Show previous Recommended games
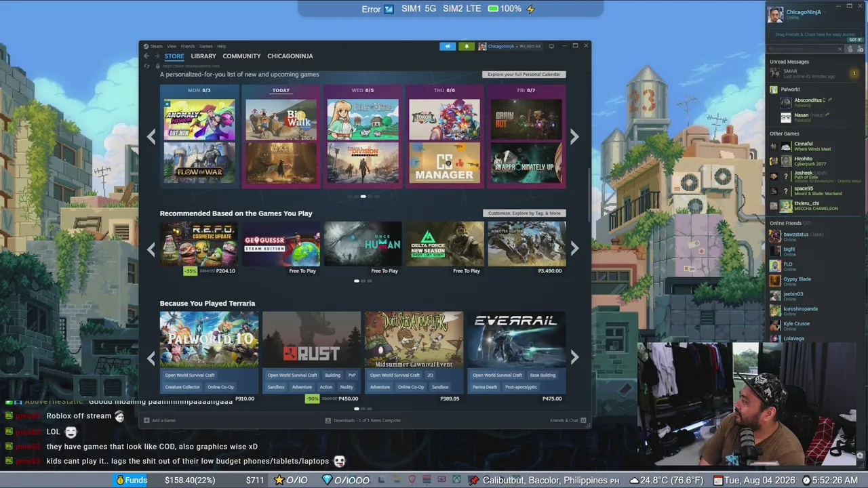Image resolution: width=868 pixels, height=488 pixels. tap(151, 249)
